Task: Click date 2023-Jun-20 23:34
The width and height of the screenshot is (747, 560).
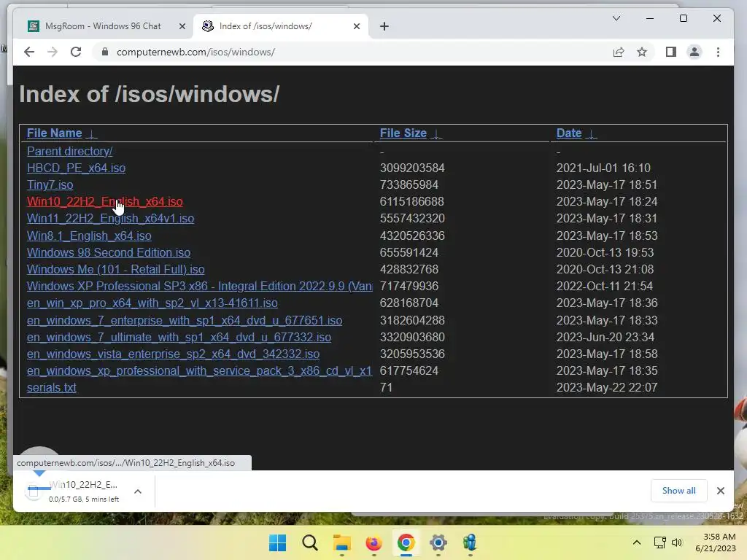Action: click(x=605, y=337)
